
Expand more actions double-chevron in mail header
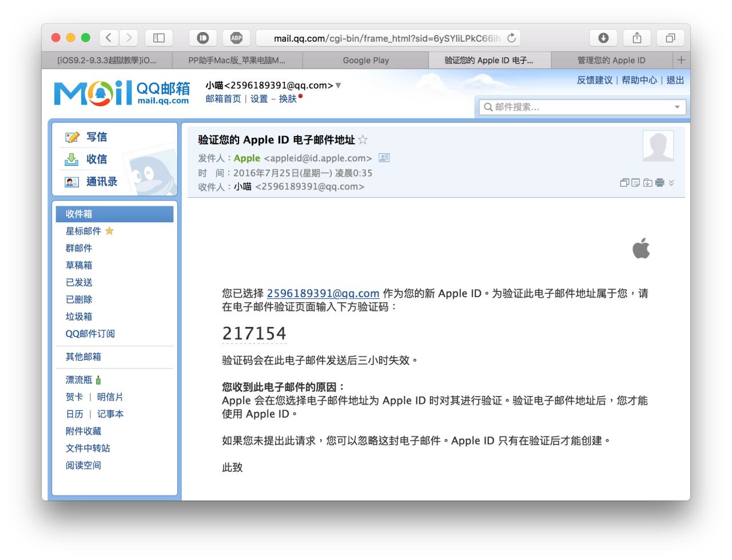click(671, 183)
